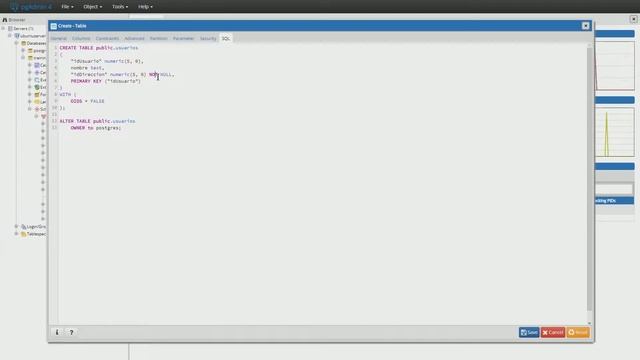This screenshot has height=360, width=640.
Task: Click the ALTER TABLE line in the SQL
Action: coord(98,121)
